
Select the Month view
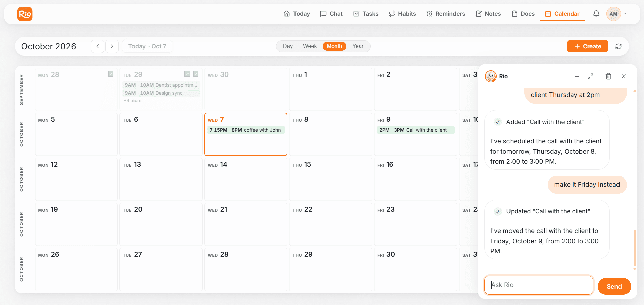(x=334, y=46)
